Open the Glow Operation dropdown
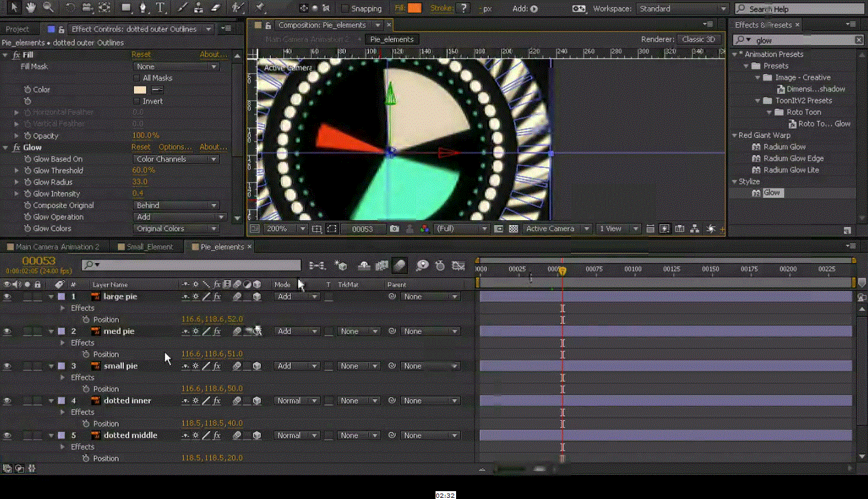 point(180,217)
